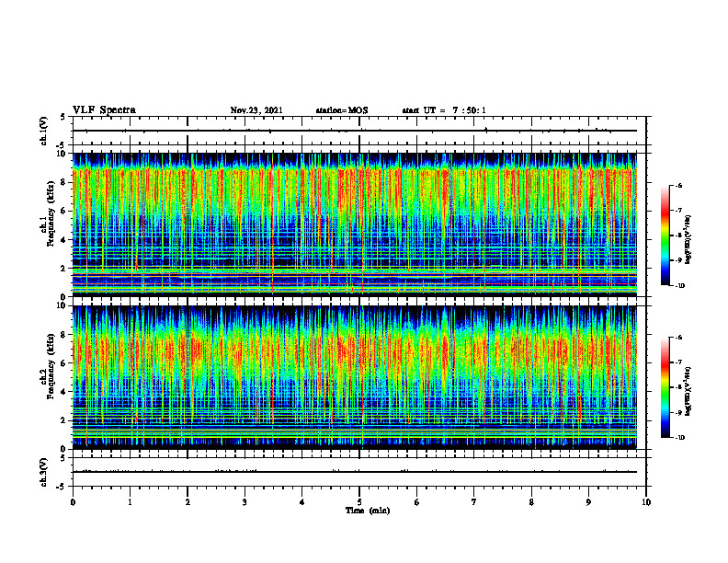This screenshot has width=728, height=563.
Task: Click inside the ch.1 spectrogram panel
Action: tap(354, 224)
